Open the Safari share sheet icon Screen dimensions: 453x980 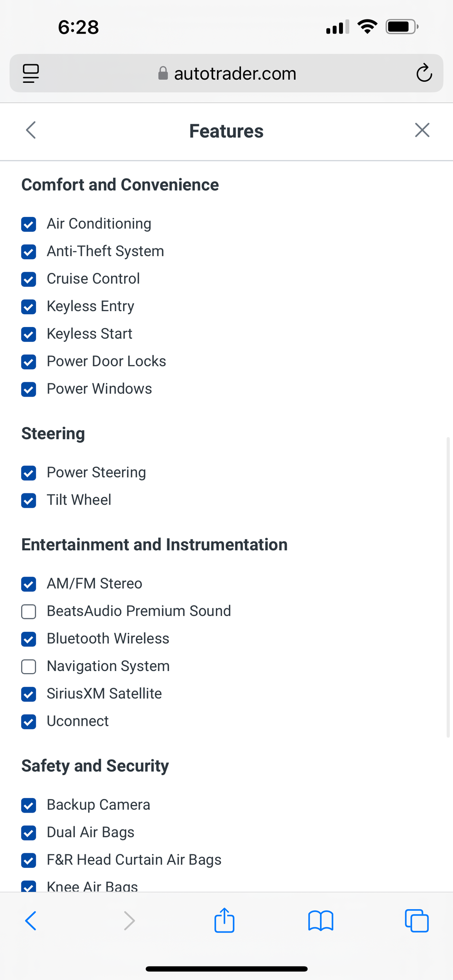(224, 921)
